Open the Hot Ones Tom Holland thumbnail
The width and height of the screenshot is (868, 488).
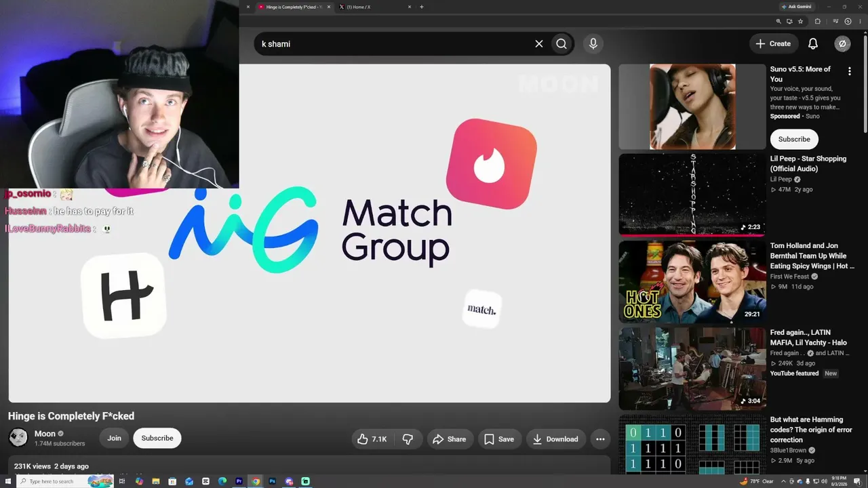[x=692, y=281]
